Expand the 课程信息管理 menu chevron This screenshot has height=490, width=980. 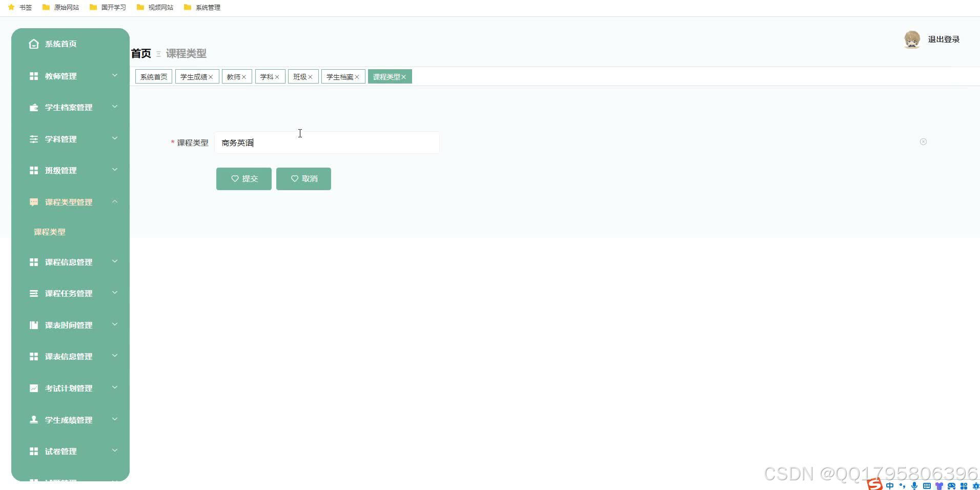115,261
